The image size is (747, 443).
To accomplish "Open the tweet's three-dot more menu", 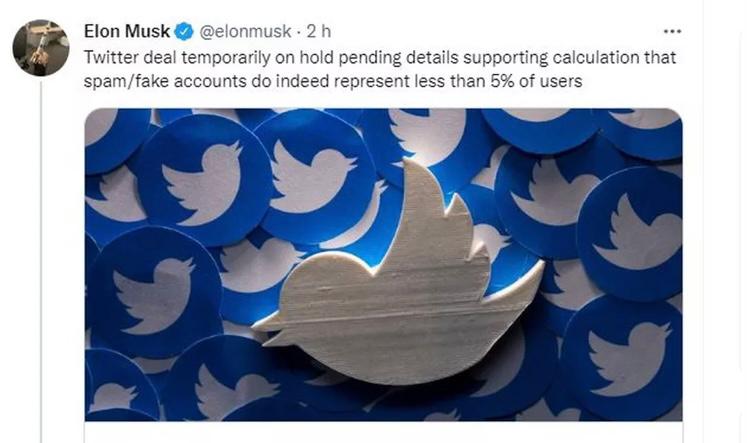I will 672,32.
